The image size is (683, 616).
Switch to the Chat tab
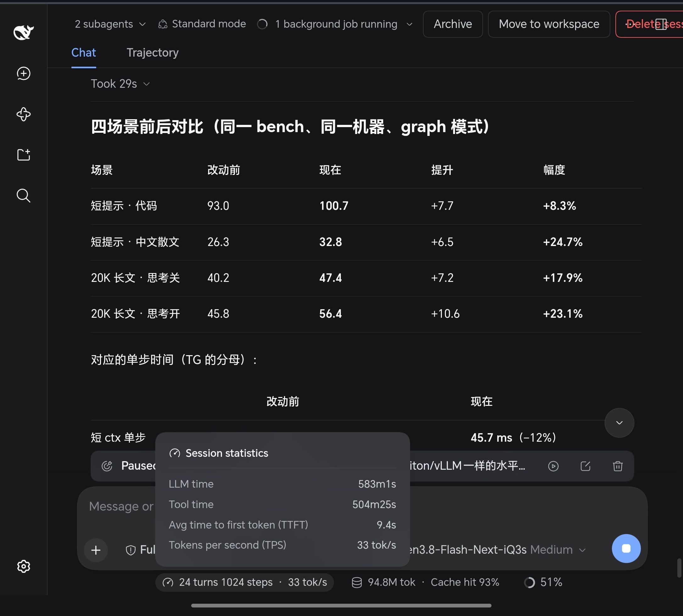pyautogui.click(x=84, y=53)
